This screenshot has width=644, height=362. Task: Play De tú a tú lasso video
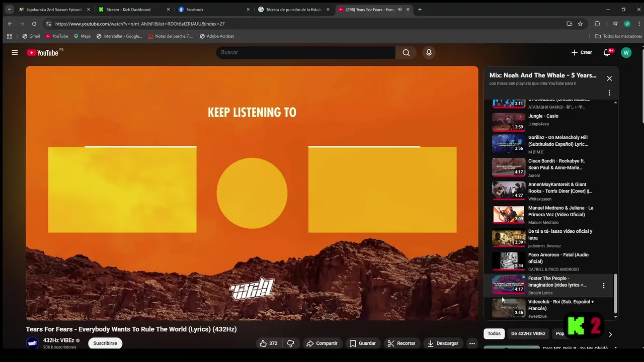[549, 238]
